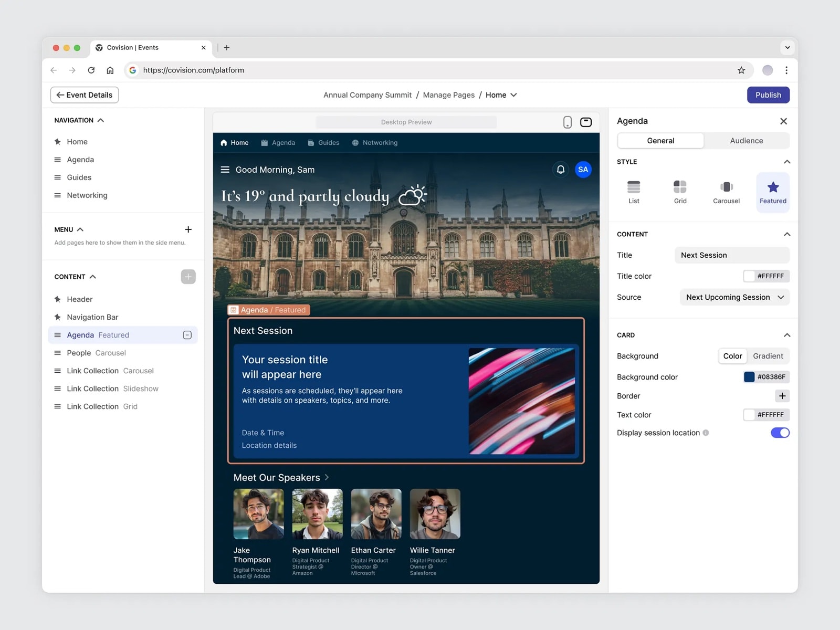The width and height of the screenshot is (840, 630).
Task: Collapse the NAVIGATION section
Action: click(101, 120)
